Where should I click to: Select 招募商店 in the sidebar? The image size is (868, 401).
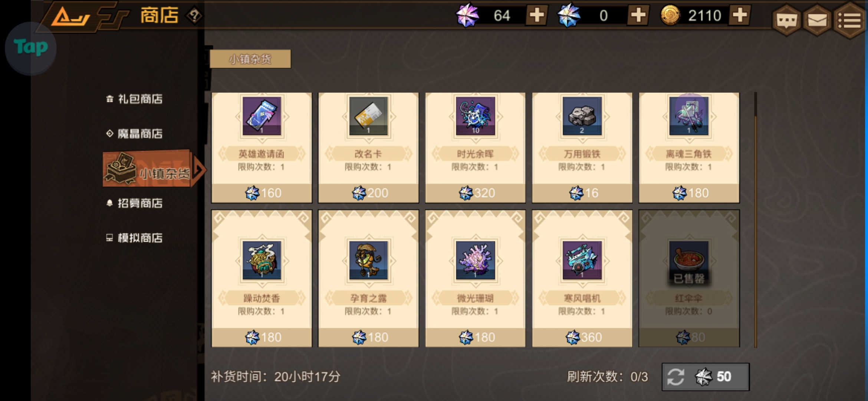click(x=135, y=203)
